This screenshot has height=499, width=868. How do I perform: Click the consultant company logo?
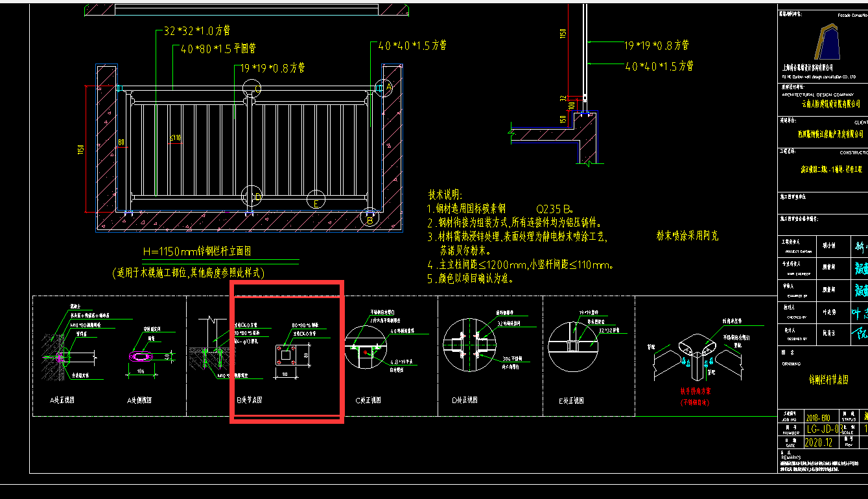tap(827, 42)
